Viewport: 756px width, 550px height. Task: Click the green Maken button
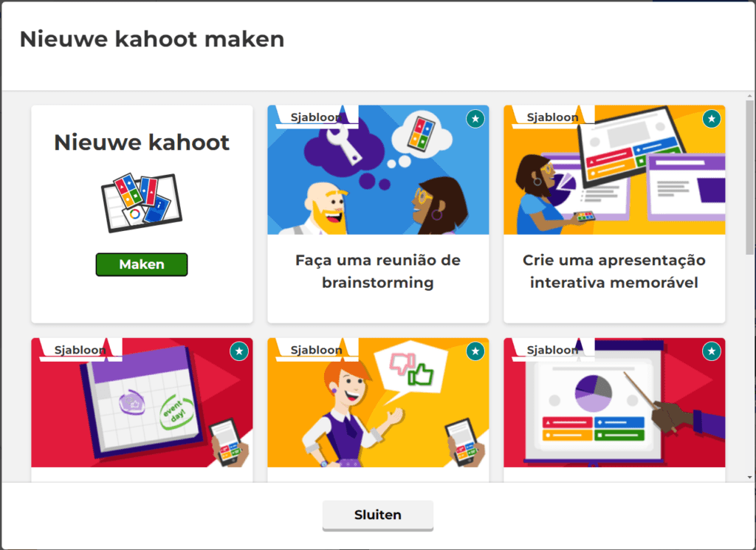pos(142,264)
